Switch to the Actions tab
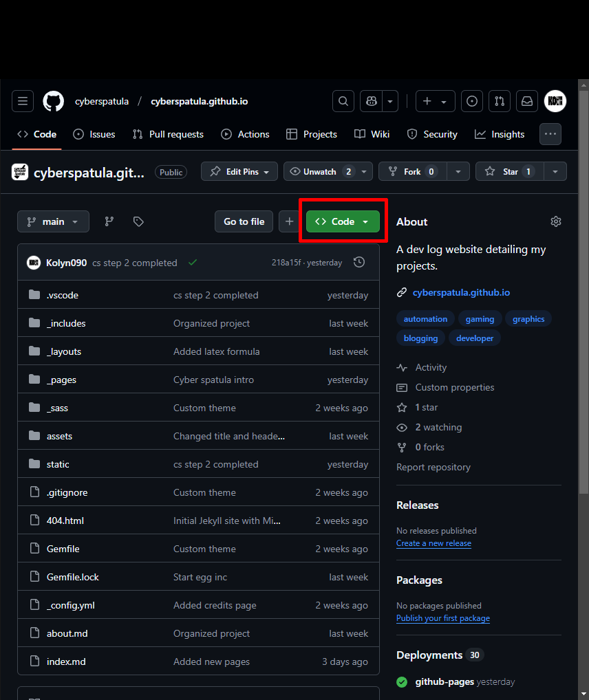Image resolution: width=589 pixels, height=700 pixels. click(x=246, y=134)
